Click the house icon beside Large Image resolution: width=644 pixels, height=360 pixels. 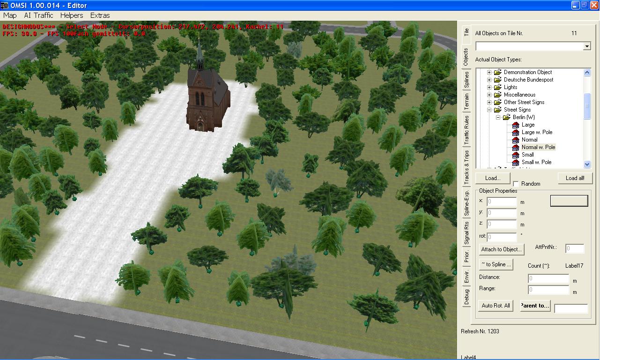click(x=515, y=125)
